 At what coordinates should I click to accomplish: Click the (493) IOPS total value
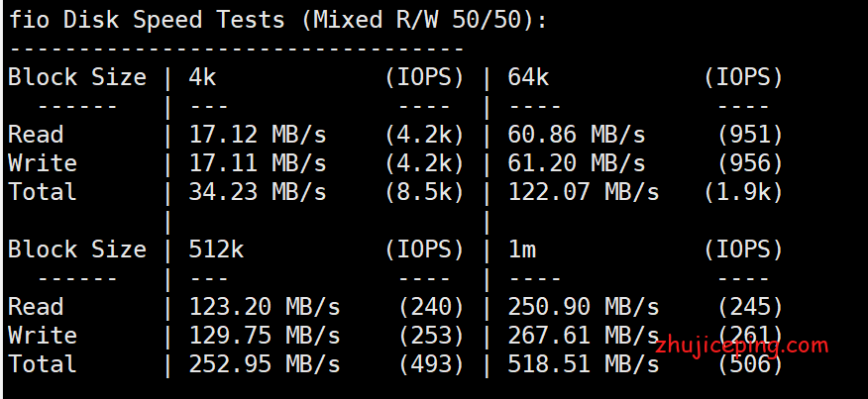431,364
